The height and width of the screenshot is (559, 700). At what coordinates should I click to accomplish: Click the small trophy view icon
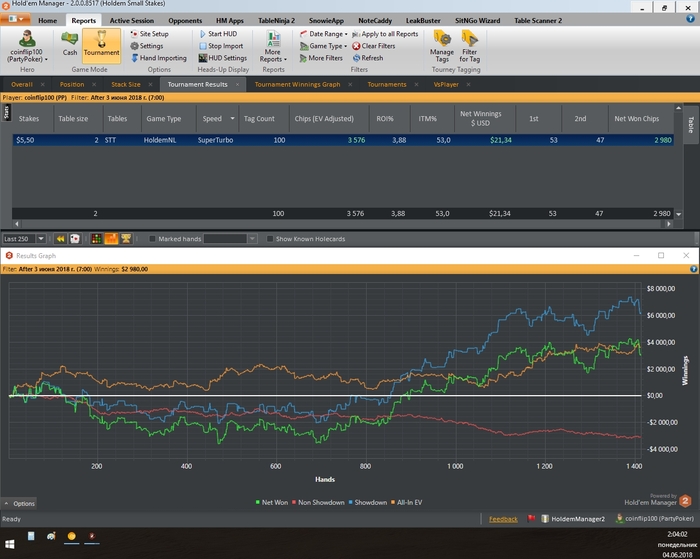coord(126,239)
